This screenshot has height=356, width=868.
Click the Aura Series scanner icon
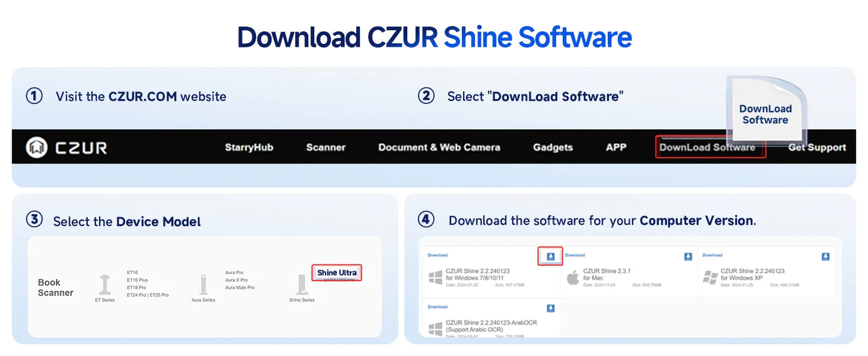(203, 283)
